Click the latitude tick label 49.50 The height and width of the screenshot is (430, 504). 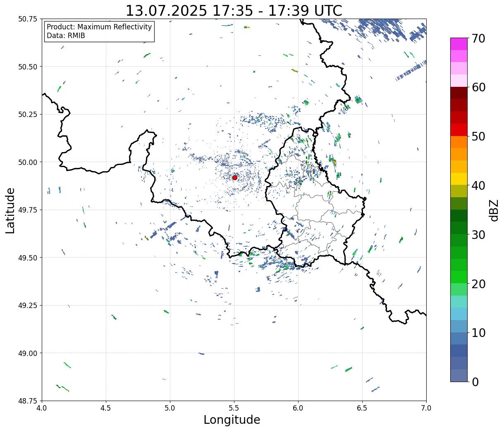(27, 258)
